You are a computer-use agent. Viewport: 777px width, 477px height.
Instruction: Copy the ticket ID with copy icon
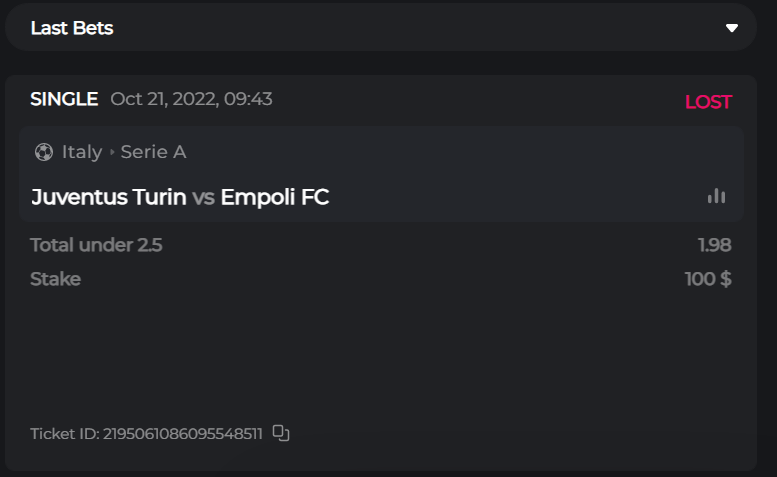(281, 433)
